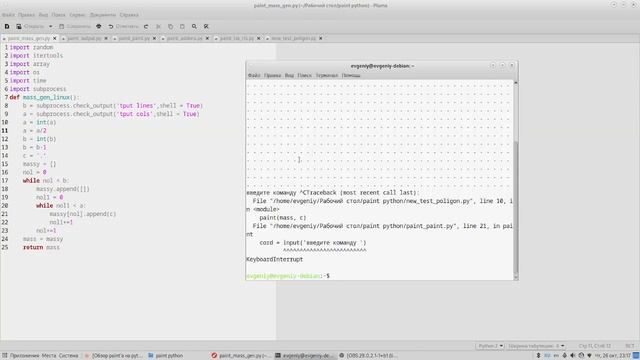Image resolution: width=640 pixels, height=360 pixels.
Task: Open Pluma's Вид menu
Action: pyautogui.click(x=43, y=15)
